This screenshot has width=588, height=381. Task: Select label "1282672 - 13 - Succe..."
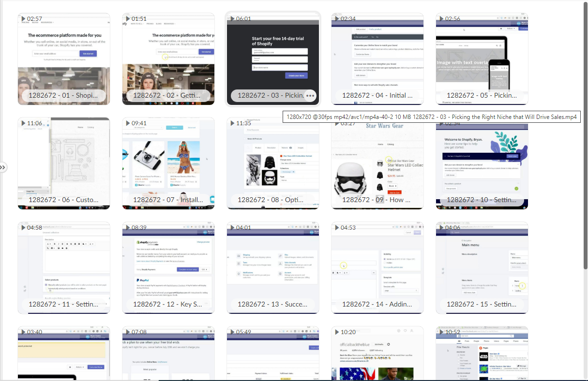tap(272, 304)
